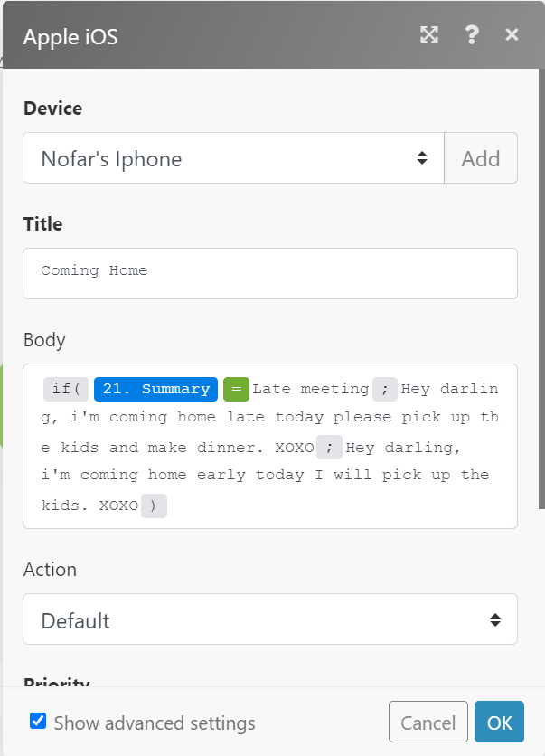Open the help question mark icon
The height and width of the screenshot is (756, 545).
tap(471, 35)
